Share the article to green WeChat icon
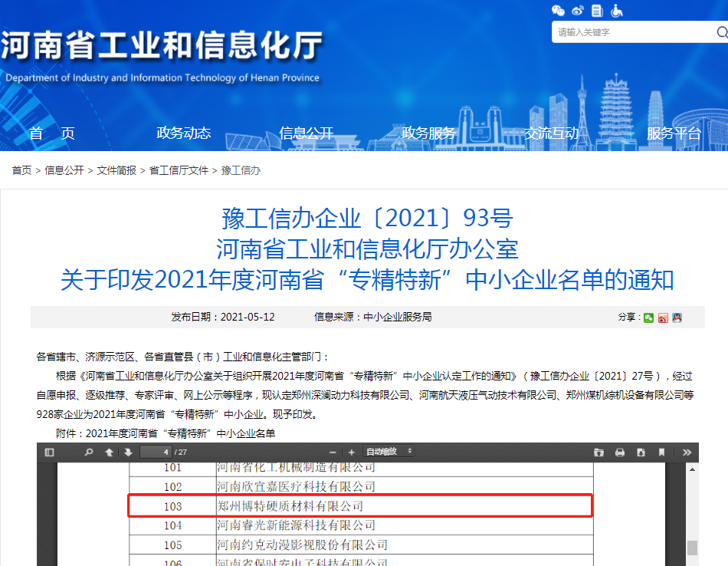Screen dimensions: 728x566 click(649, 318)
